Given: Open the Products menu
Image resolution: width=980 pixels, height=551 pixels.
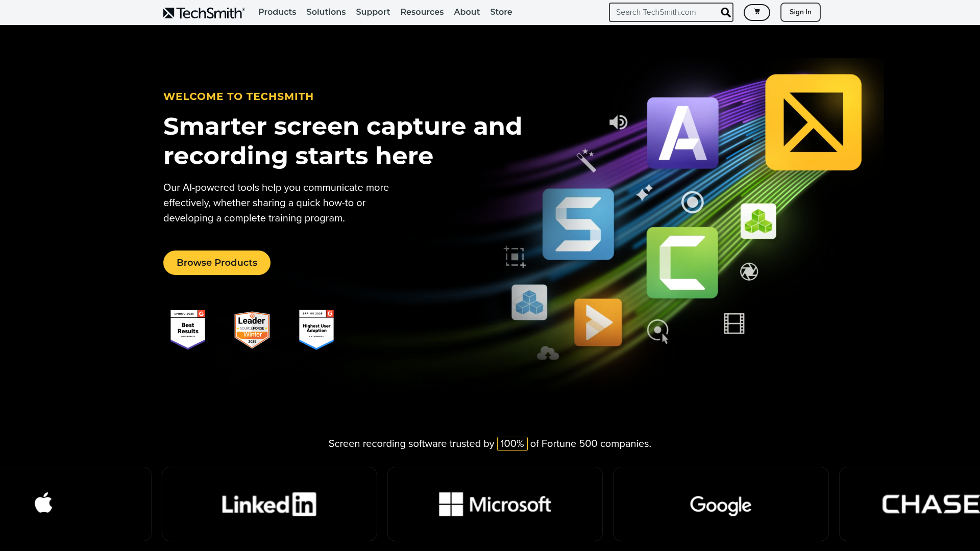Looking at the screenshot, I should point(277,12).
